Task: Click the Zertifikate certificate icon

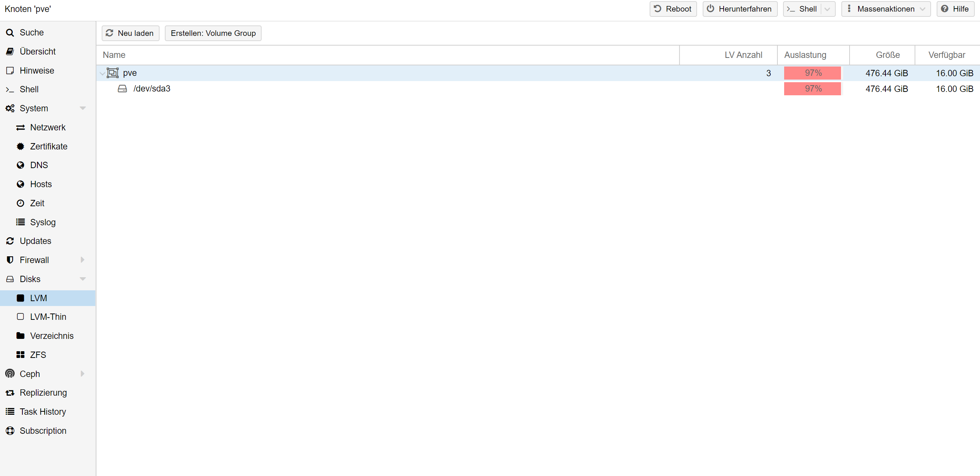Action: [21, 146]
